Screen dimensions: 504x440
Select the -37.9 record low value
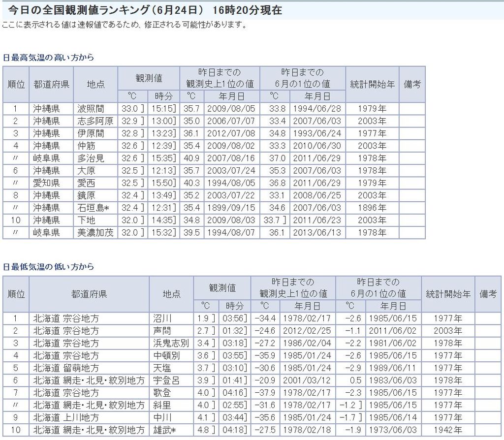(265, 393)
